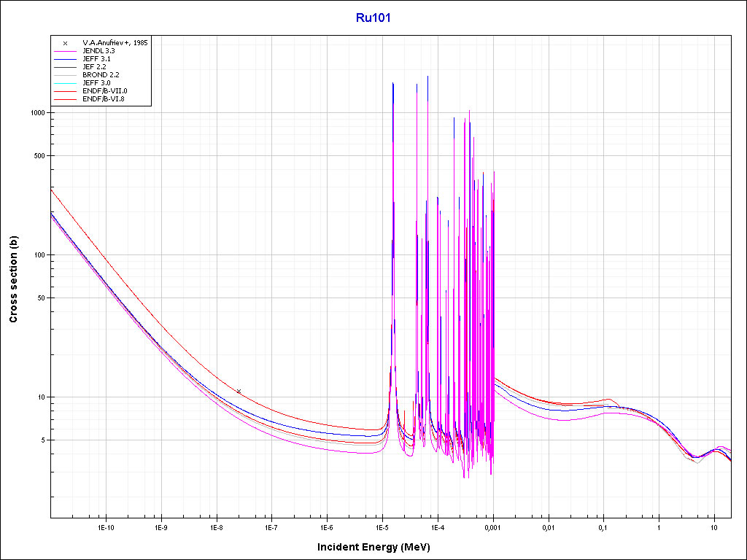Select the BROND 2.2 legend label
747x560 pixels.
(100, 75)
